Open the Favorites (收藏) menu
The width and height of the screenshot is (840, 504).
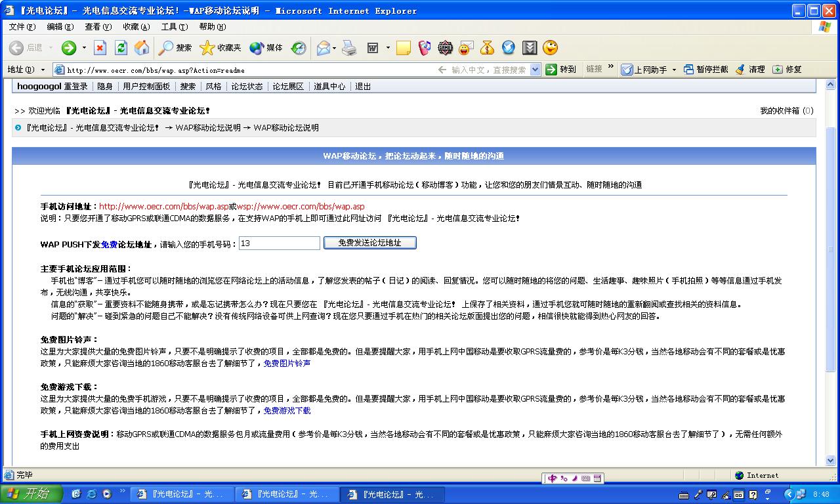pyautogui.click(x=136, y=27)
